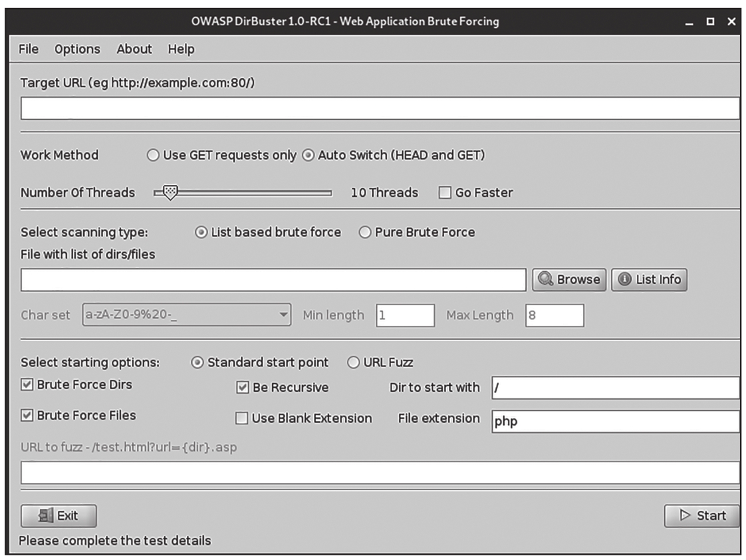Open the Help menu
746x560 pixels.
click(181, 49)
